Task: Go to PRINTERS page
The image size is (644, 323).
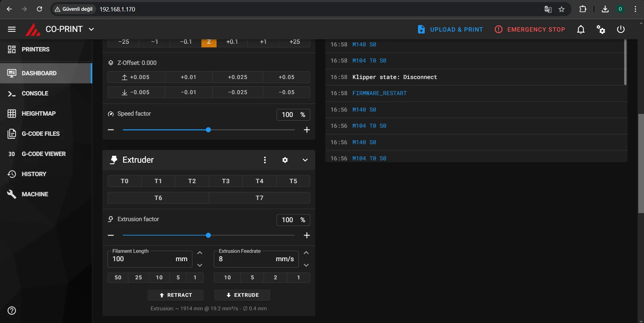Action: [46, 49]
